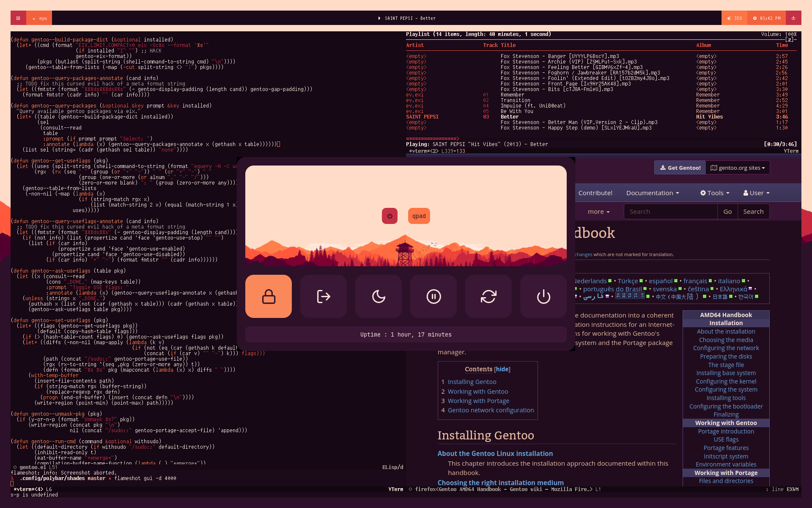This screenshot has height=508, width=812.
Task: Click the play icon beside SAINT PEPSI title
Action: [379, 18]
